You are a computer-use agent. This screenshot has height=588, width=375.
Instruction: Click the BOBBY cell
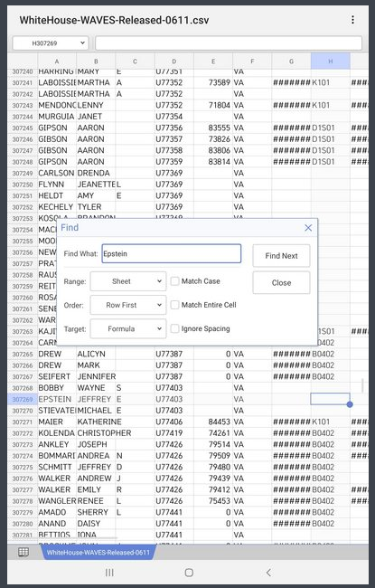pyautogui.click(x=57, y=388)
